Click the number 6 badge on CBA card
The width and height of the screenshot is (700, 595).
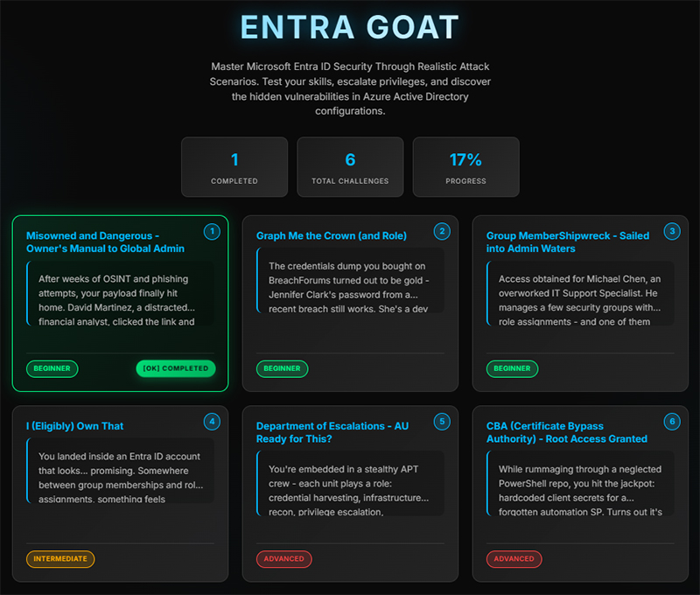672,422
